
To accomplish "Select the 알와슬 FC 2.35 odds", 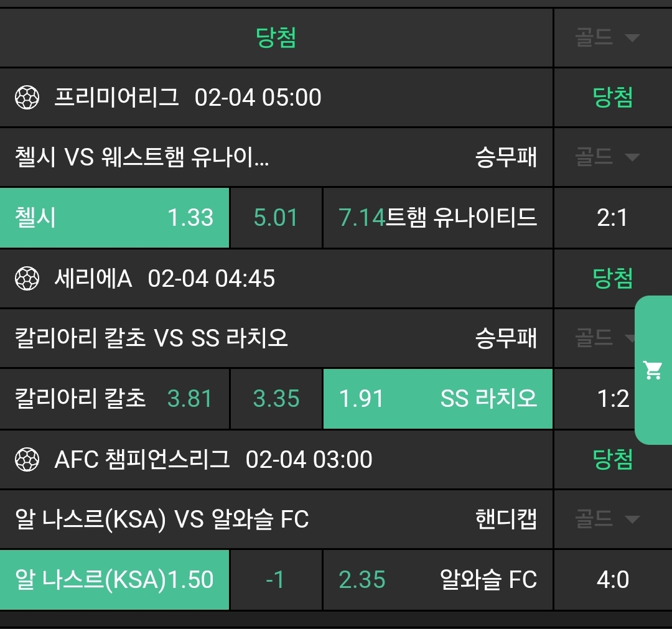I will tap(437, 580).
